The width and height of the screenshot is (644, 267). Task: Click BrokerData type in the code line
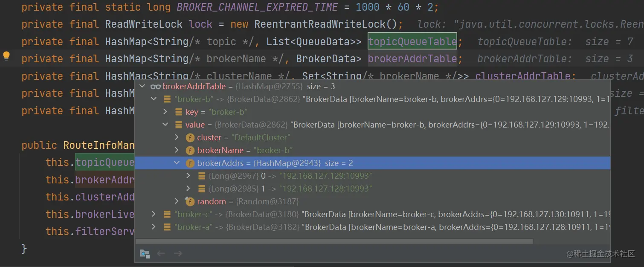[x=326, y=59]
